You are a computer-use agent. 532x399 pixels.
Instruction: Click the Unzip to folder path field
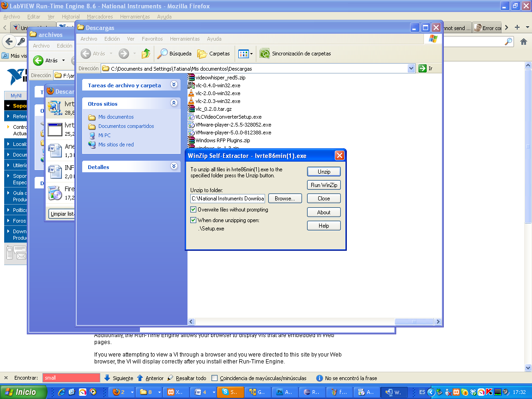228,199
